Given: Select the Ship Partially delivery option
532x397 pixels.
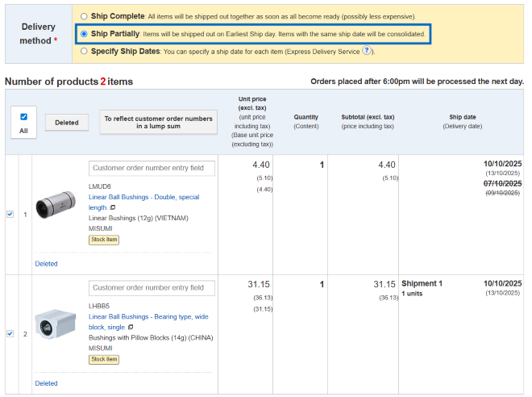Looking at the screenshot, I should click(84, 34).
